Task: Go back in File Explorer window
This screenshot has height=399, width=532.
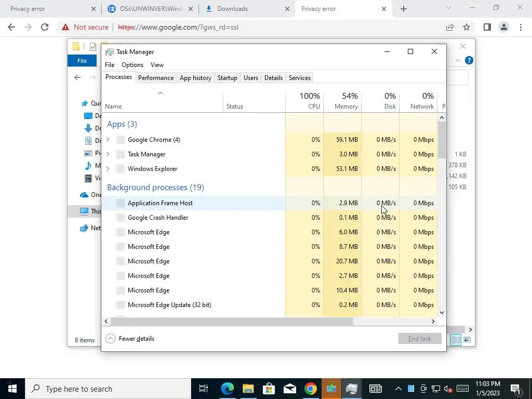Action: [77, 78]
